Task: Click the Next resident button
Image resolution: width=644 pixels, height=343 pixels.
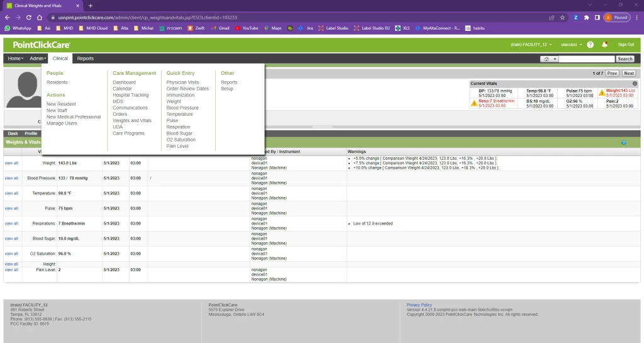Action: click(x=628, y=74)
